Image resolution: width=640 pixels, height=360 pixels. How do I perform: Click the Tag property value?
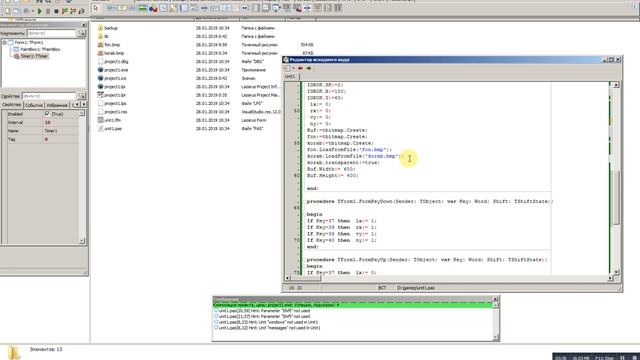tap(60, 139)
